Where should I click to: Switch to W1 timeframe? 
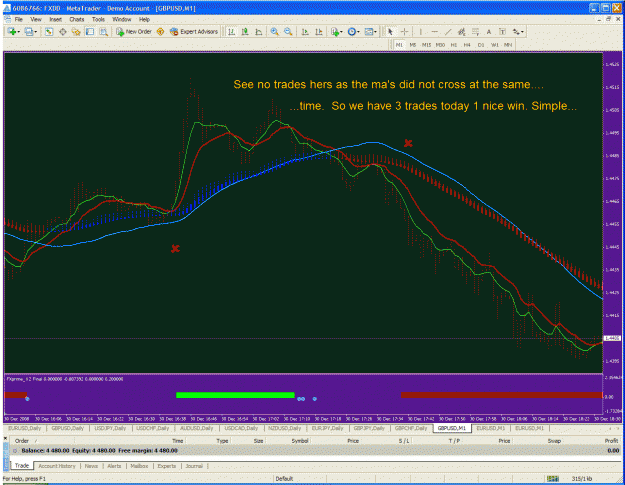(x=495, y=45)
